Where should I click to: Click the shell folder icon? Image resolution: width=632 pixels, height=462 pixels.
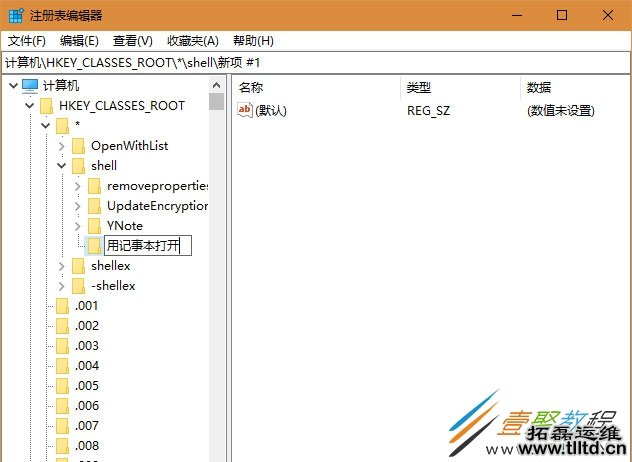(x=79, y=166)
